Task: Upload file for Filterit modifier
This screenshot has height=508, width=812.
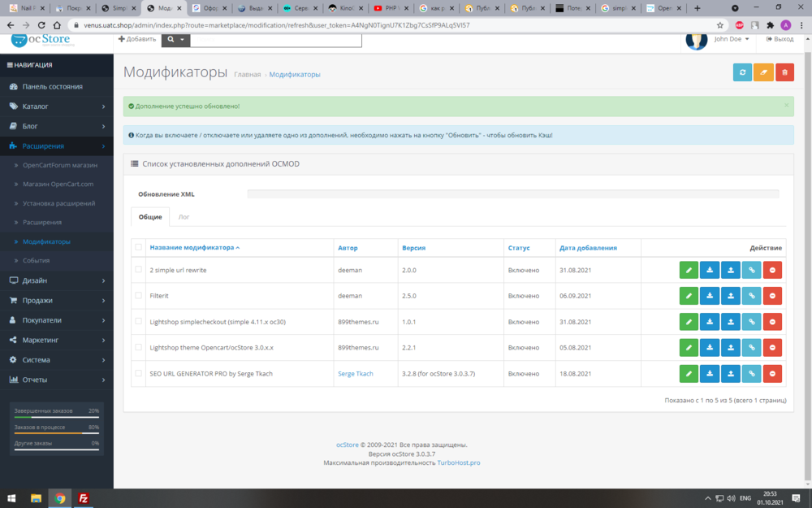Action: (x=731, y=296)
